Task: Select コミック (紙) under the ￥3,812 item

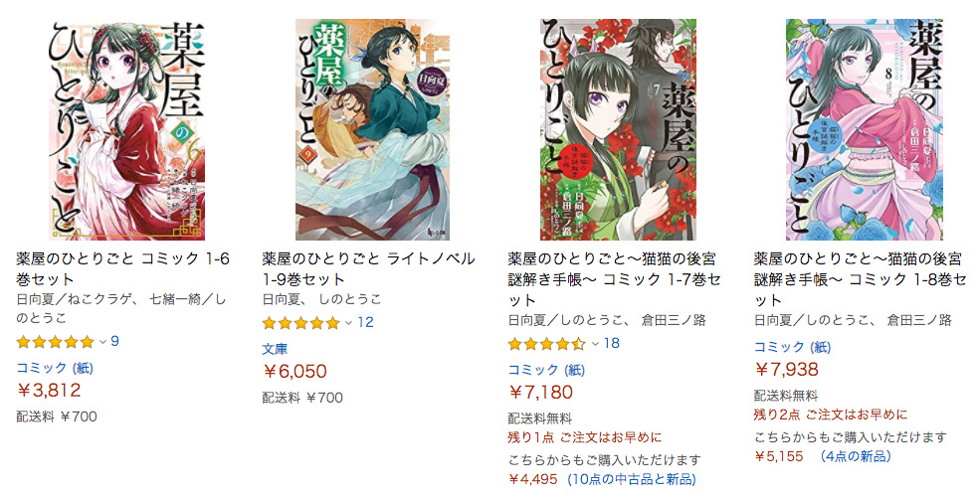Action: pos(55,368)
